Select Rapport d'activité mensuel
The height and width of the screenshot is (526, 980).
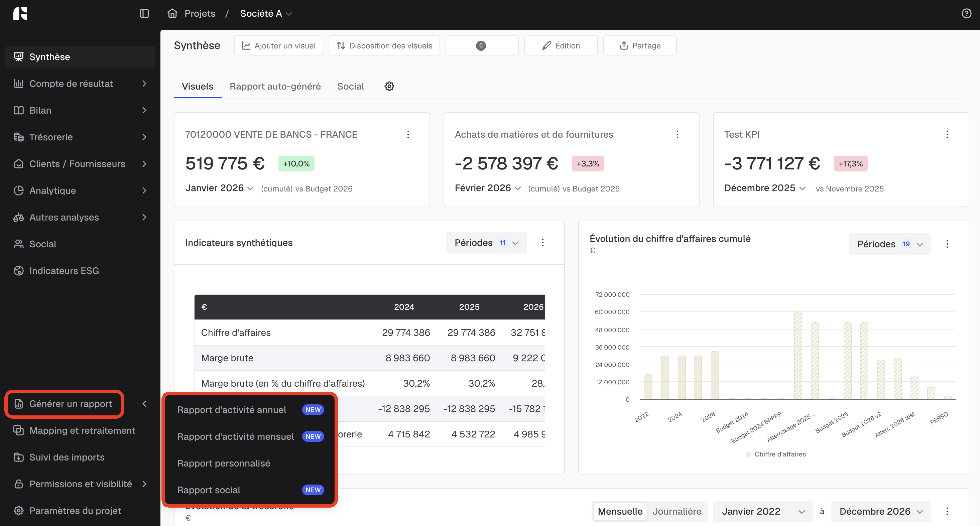(250, 436)
